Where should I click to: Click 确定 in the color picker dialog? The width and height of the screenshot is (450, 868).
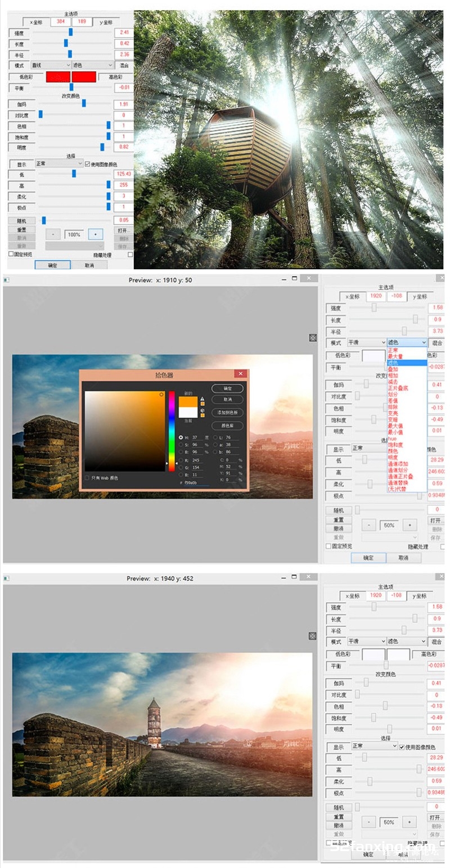click(227, 388)
